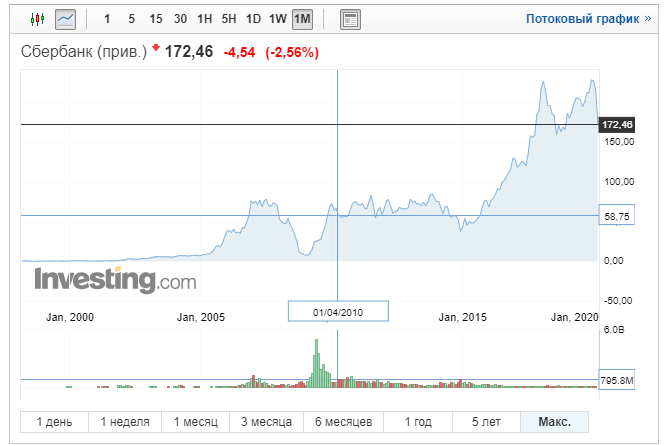
Task: Select the 1M monthly interval
Action: tap(302, 19)
